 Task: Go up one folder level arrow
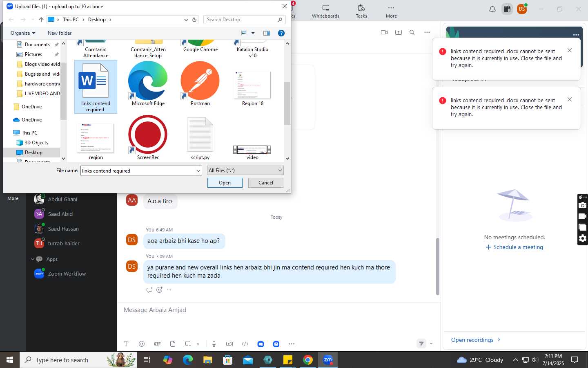pos(41,20)
